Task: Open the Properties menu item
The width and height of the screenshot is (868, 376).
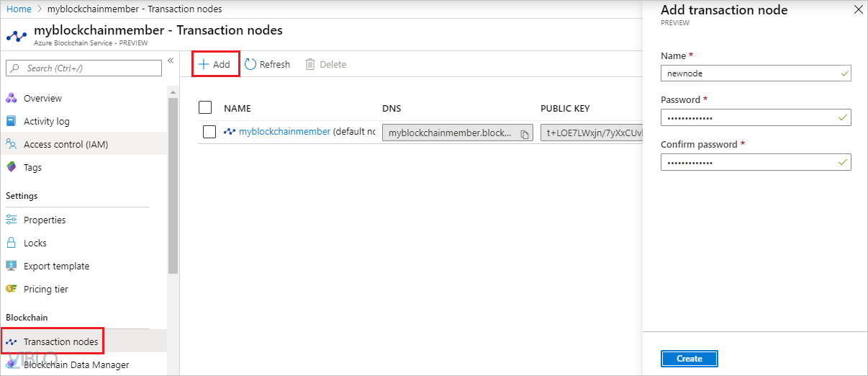Action: coord(45,220)
